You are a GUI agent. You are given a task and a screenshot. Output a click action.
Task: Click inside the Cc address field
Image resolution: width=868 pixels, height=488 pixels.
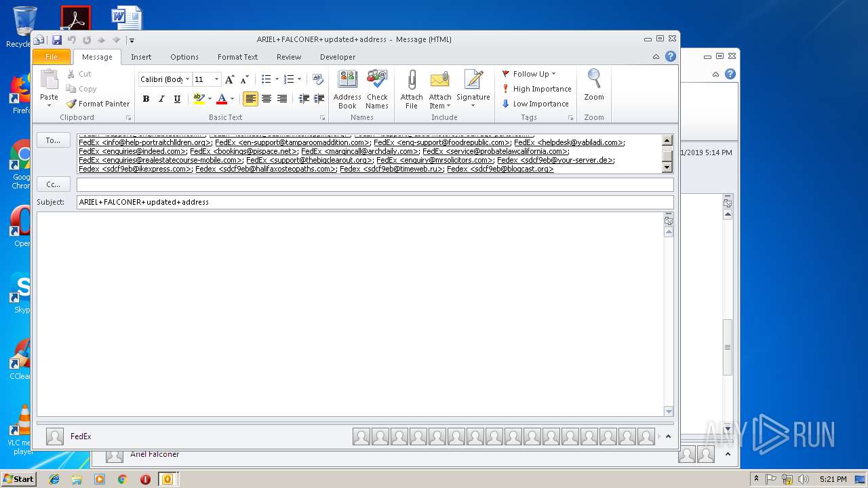(375, 184)
